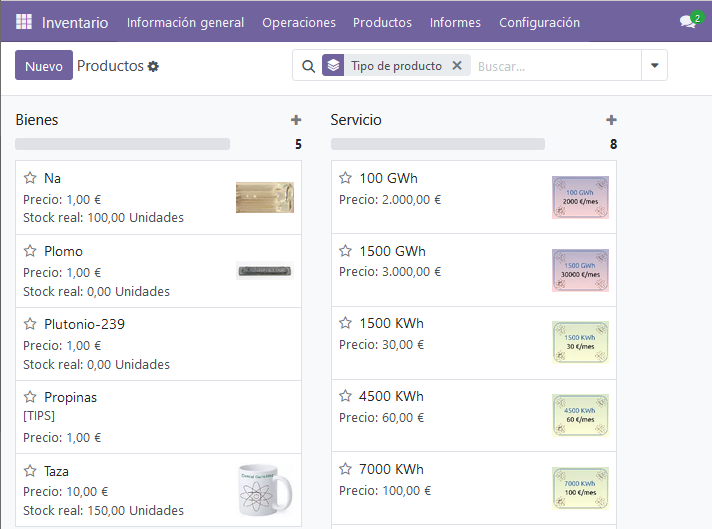
Task: Click the Tipo de producto filter label
Action: coord(396,66)
